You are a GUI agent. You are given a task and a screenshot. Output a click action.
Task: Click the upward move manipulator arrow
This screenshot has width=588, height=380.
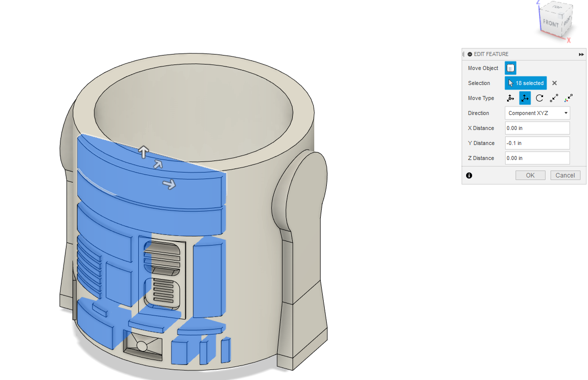[x=143, y=151]
